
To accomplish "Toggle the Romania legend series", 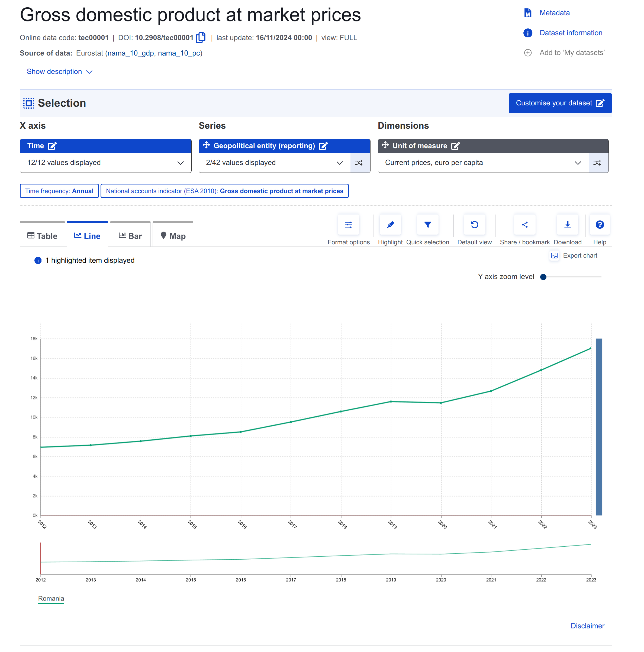I will tap(51, 598).
